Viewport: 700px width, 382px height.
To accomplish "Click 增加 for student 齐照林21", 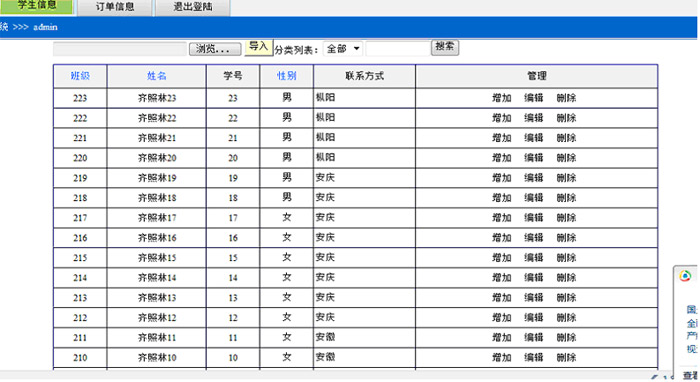I will [501, 138].
